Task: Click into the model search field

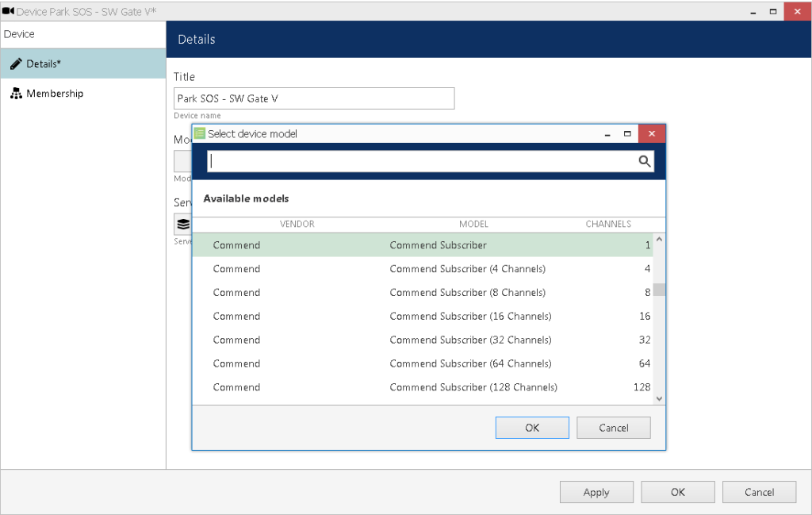Action: tap(422, 161)
